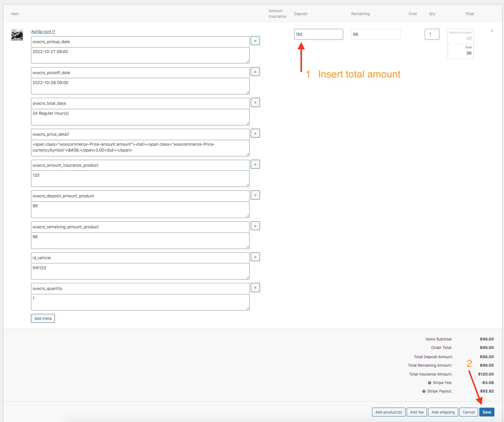Click the Aprilia motorcycle thumbnail

point(17,35)
